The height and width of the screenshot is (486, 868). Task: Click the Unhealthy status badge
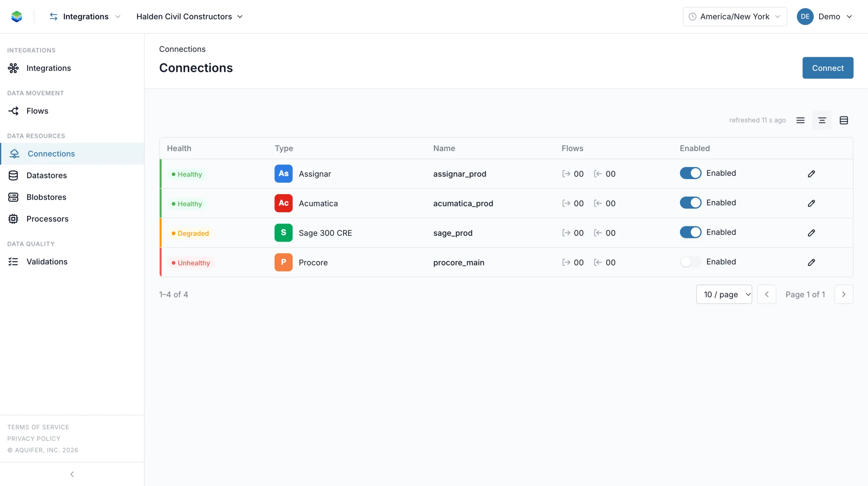click(191, 263)
